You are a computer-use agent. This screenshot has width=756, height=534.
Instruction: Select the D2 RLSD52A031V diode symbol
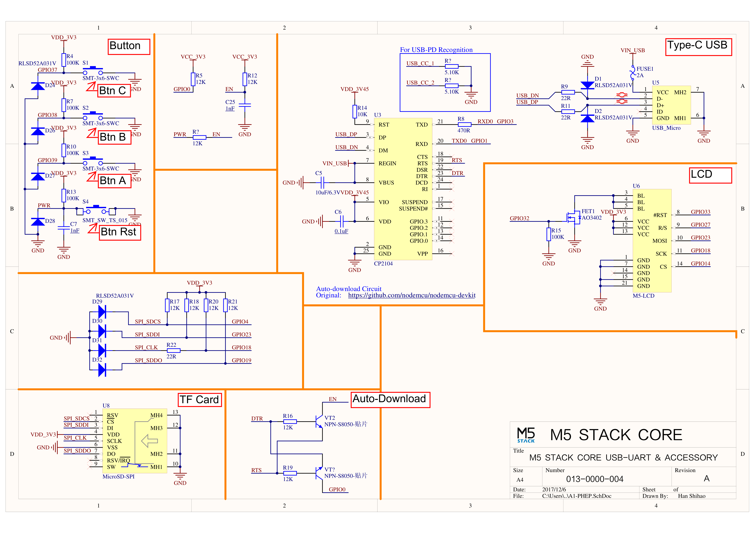[587, 118]
